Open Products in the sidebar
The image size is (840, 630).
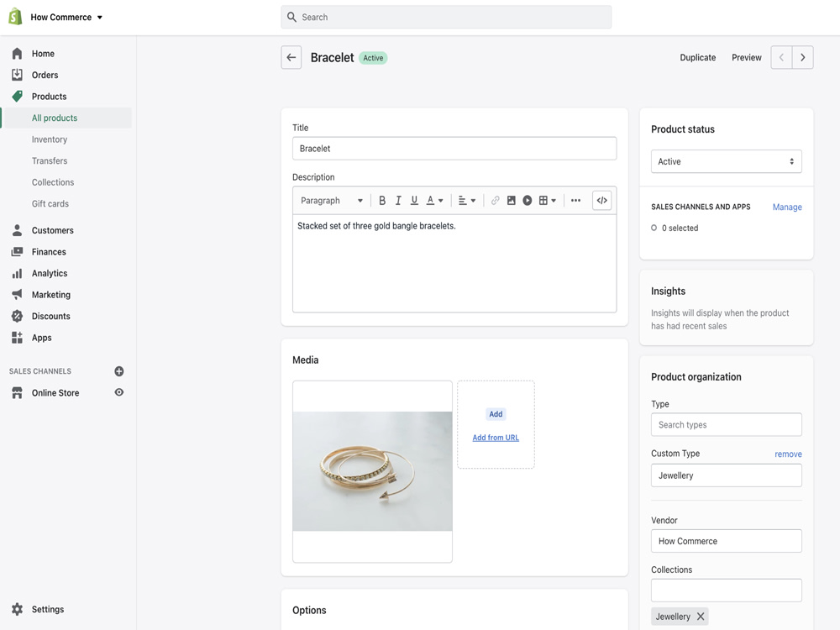50,97
